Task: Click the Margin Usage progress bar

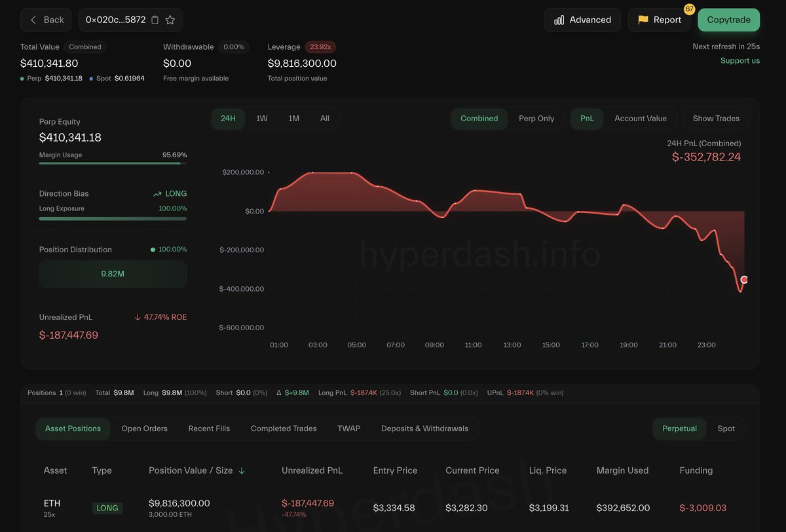Action: (x=113, y=163)
